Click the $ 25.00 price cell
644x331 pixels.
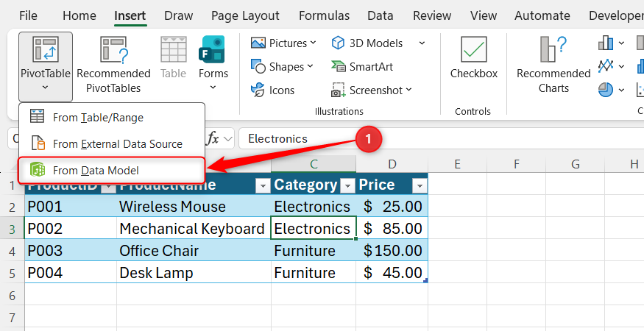(392, 207)
